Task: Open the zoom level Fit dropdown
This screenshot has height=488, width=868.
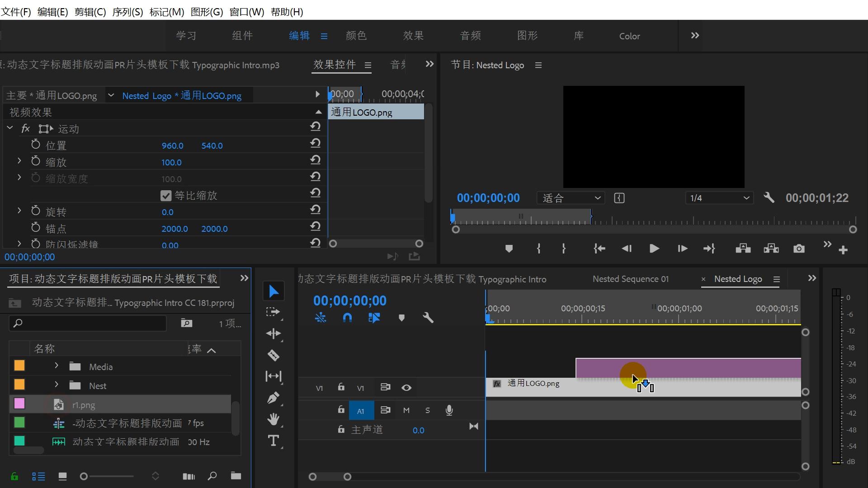Action: click(571, 198)
